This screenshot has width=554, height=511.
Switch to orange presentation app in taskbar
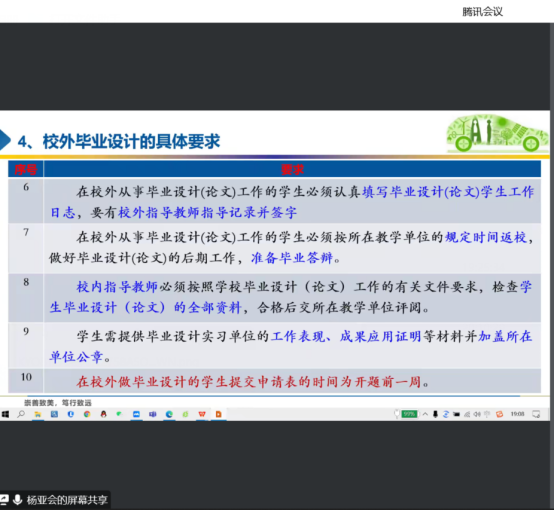point(219,414)
